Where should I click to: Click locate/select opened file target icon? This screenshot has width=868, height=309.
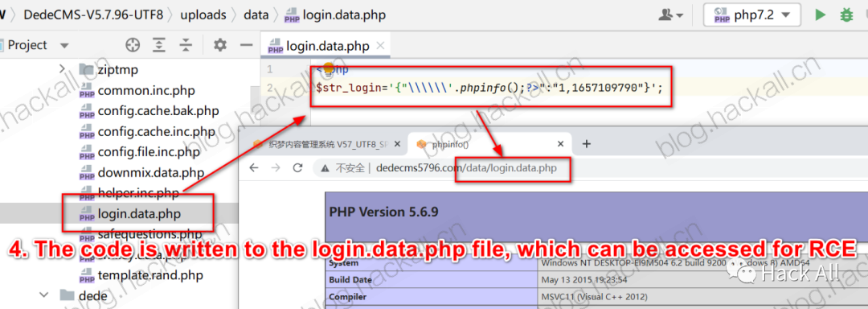coord(133,45)
